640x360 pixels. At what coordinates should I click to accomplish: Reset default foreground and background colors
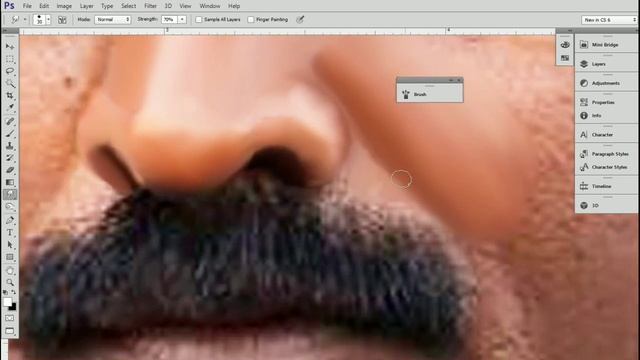coord(5,292)
